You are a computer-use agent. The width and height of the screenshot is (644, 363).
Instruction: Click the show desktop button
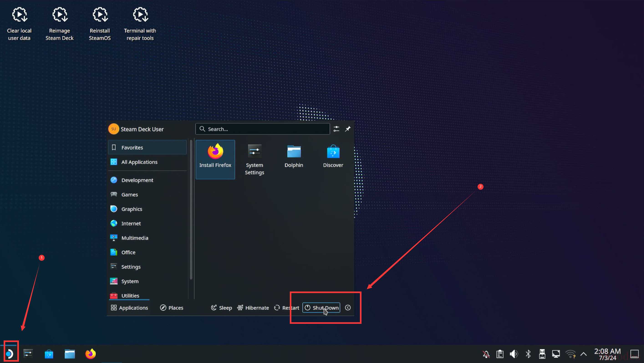pos(635,354)
